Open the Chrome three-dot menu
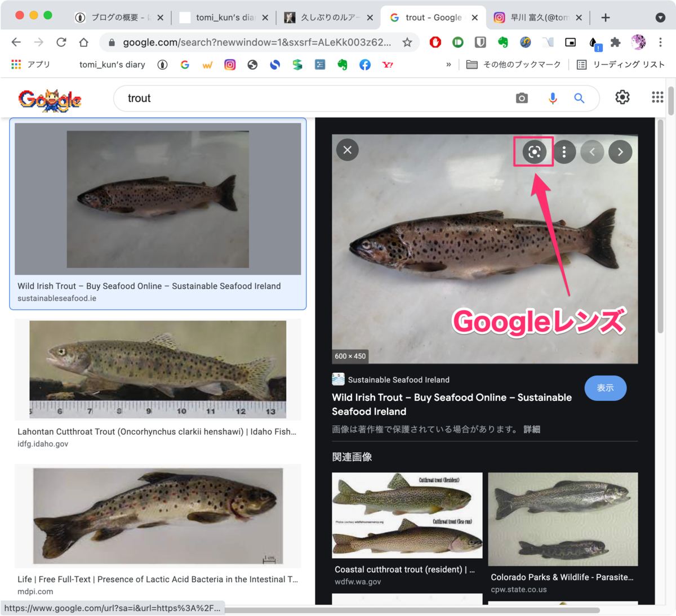 tap(660, 42)
